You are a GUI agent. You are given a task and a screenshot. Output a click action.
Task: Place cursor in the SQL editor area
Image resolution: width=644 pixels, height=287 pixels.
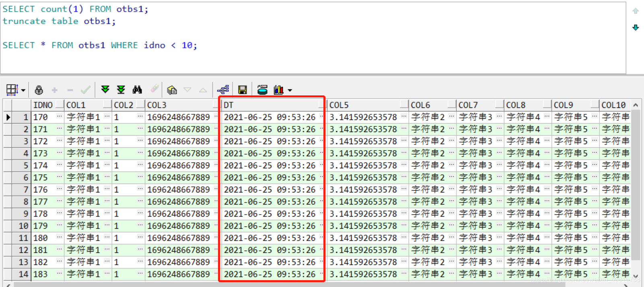coord(313,37)
